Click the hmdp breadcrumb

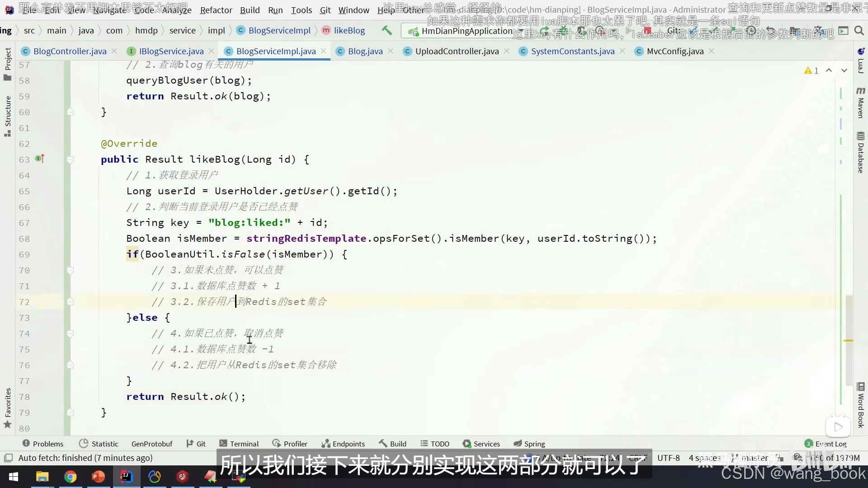(x=146, y=30)
